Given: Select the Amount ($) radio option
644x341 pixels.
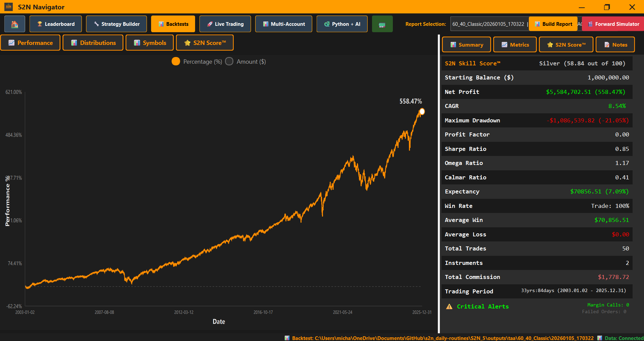Looking at the screenshot, I should point(229,61).
